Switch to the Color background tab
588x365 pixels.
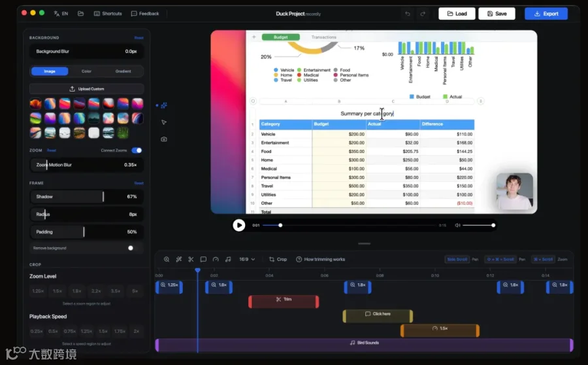(87, 71)
